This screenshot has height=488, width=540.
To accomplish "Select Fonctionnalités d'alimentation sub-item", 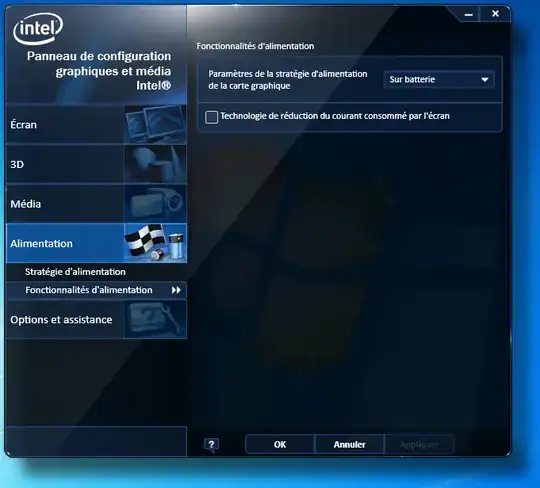I will point(96,290).
